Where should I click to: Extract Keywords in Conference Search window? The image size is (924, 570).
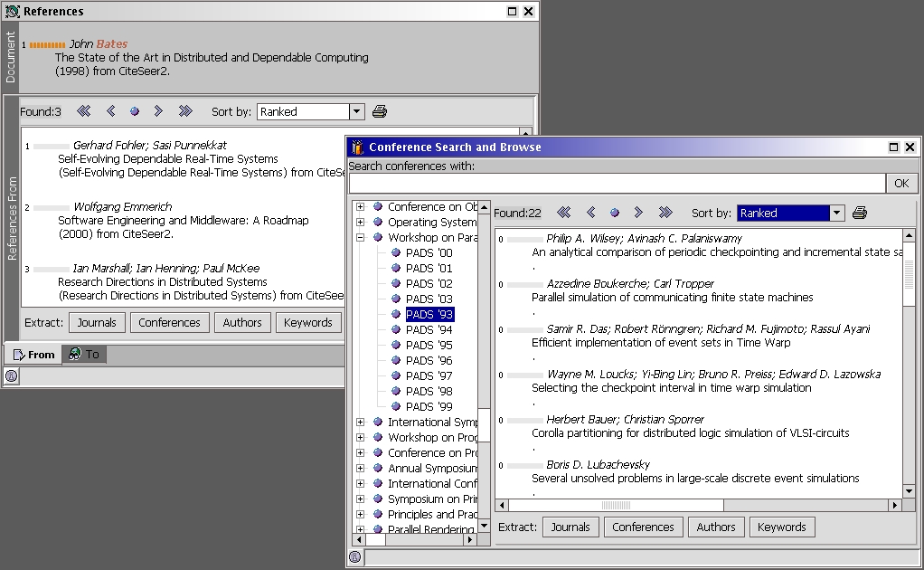coord(782,527)
